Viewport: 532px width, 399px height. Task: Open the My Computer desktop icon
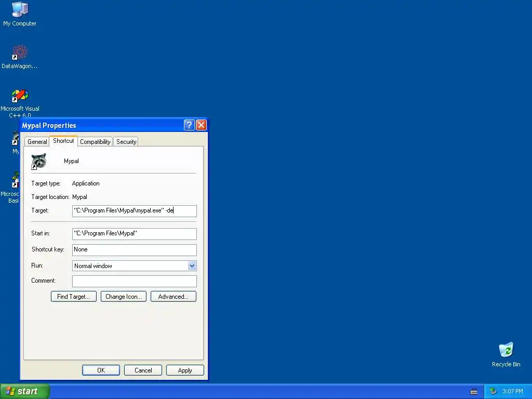[x=20, y=14]
